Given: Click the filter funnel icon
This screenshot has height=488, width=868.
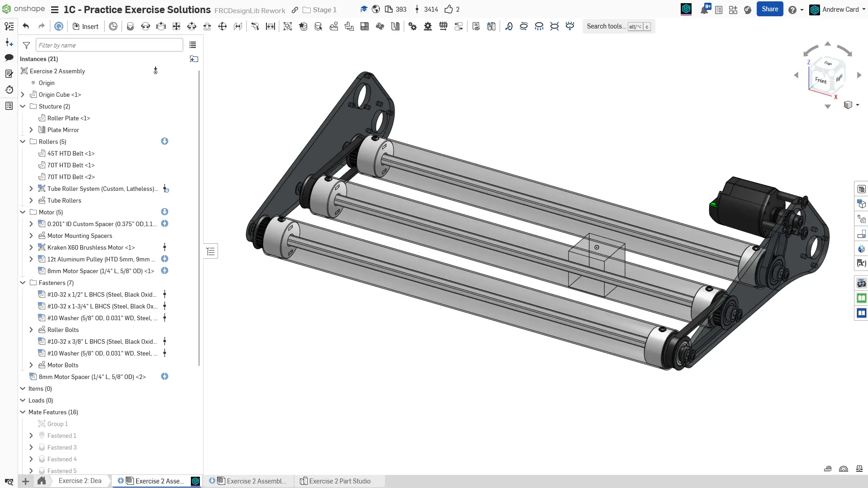Looking at the screenshot, I should [27, 45].
